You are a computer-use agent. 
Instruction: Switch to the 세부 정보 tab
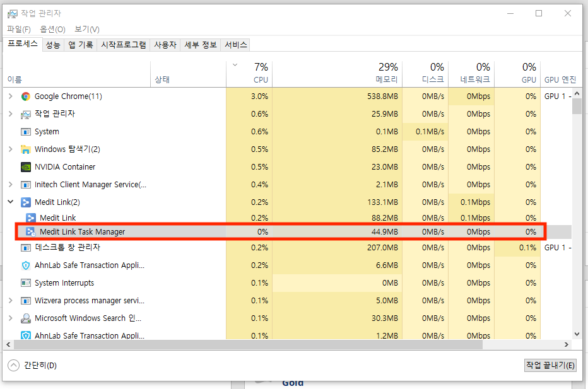click(201, 45)
